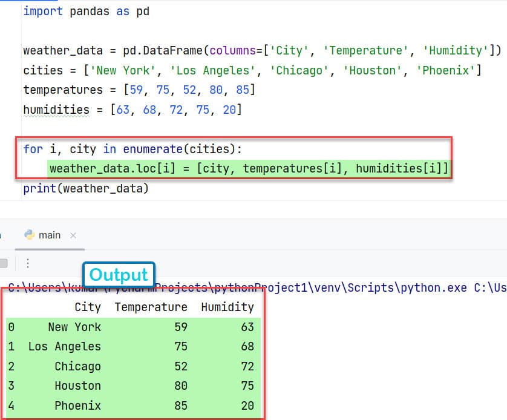The image size is (507, 420).
Task: Click the tool window stripe on the far left edge
Action: (2, 236)
